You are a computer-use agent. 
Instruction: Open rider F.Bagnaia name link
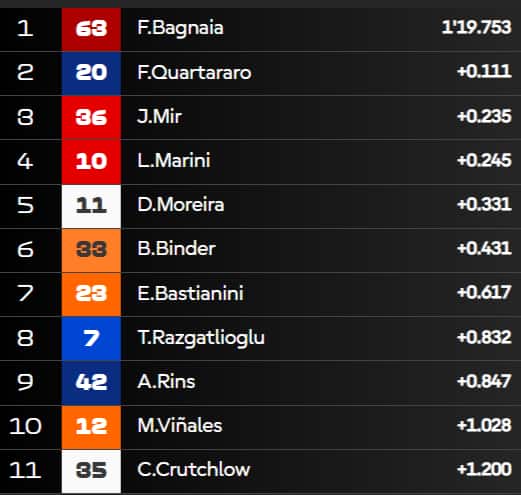click(180, 28)
